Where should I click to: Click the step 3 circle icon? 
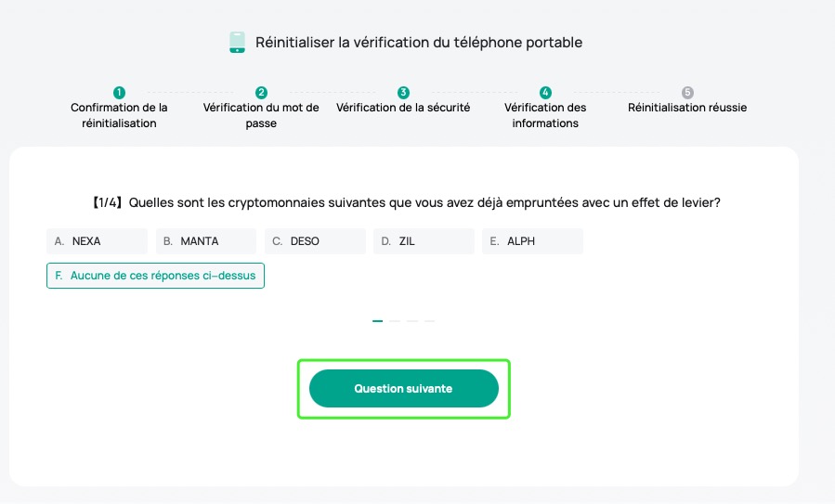coord(403,93)
